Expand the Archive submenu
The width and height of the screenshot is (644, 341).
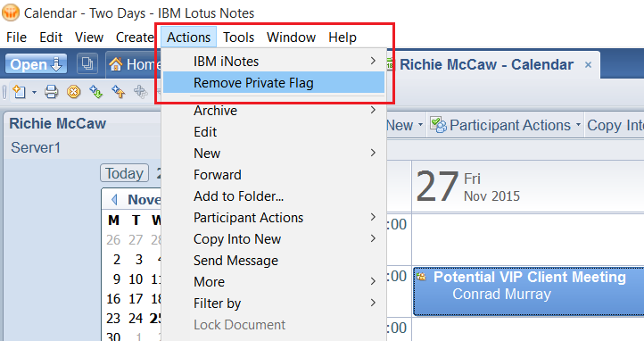373,110
